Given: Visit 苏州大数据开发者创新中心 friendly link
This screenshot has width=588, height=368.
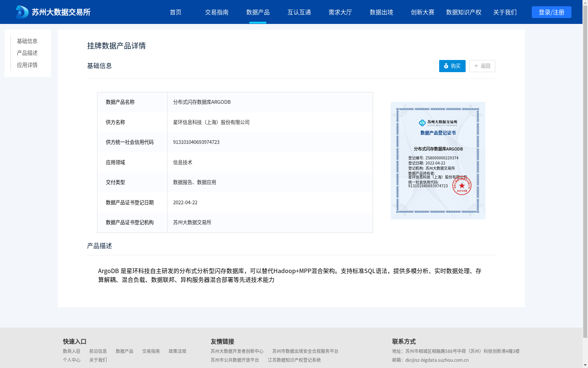Looking at the screenshot, I should pyautogui.click(x=237, y=351).
